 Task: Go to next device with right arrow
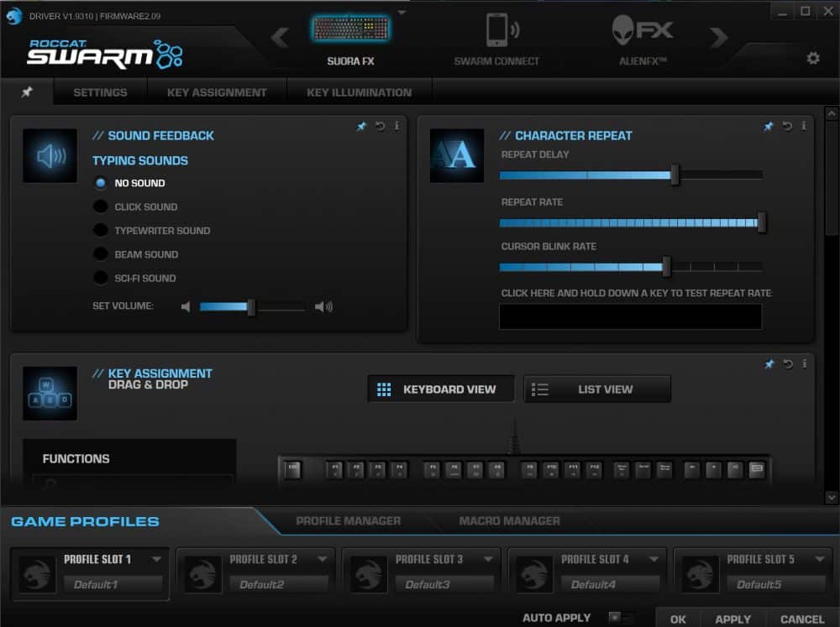[x=719, y=38]
